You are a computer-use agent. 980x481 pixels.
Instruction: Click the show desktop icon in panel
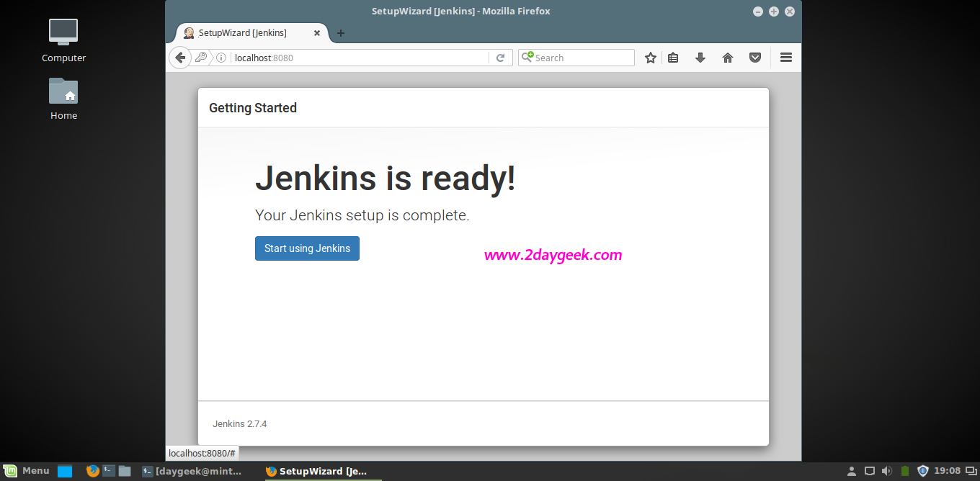pos(65,472)
